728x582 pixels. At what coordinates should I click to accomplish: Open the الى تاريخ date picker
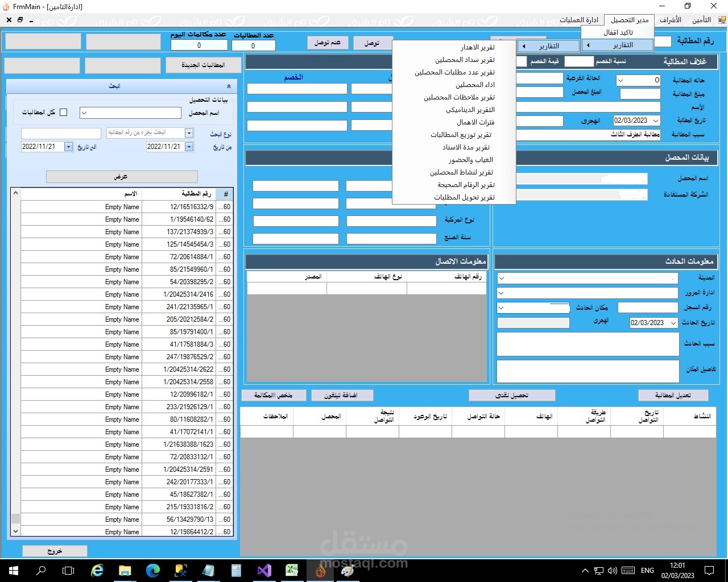(x=68, y=147)
